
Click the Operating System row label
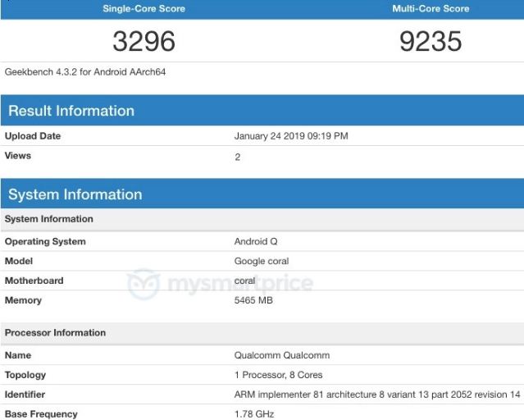[45, 242]
